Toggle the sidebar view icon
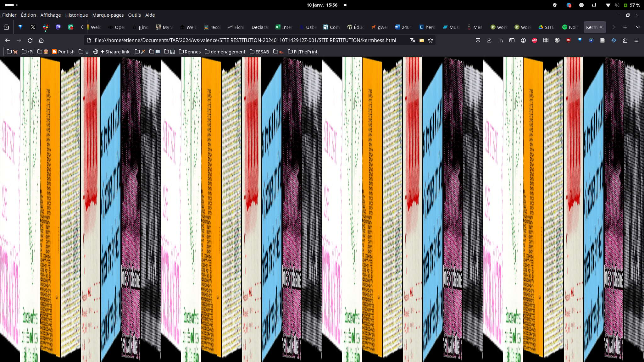This screenshot has width=644, height=362. [512, 40]
